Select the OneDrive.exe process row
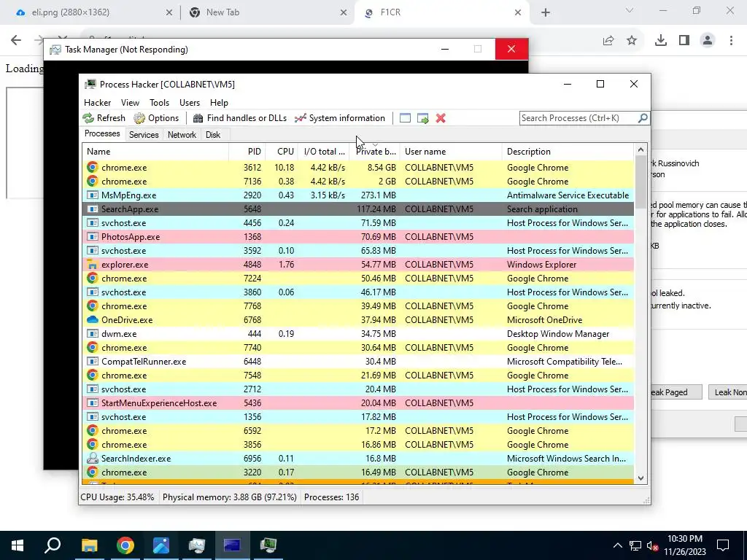Screen dimensions: 747x560 pos(357,320)
